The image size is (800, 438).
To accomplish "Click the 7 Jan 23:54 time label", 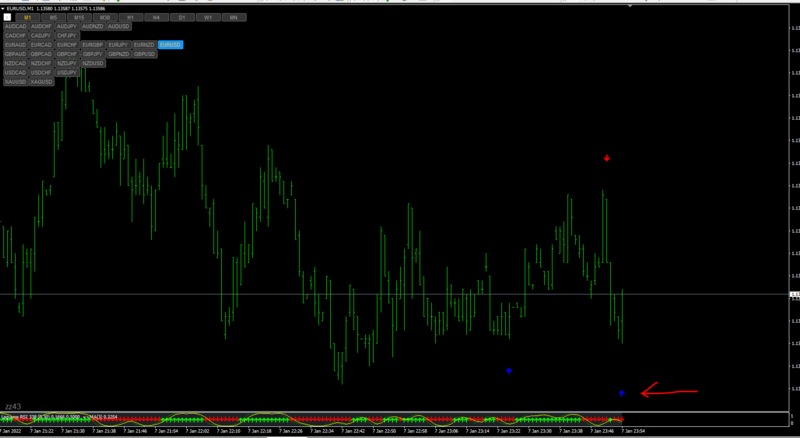I will [633, 431].
